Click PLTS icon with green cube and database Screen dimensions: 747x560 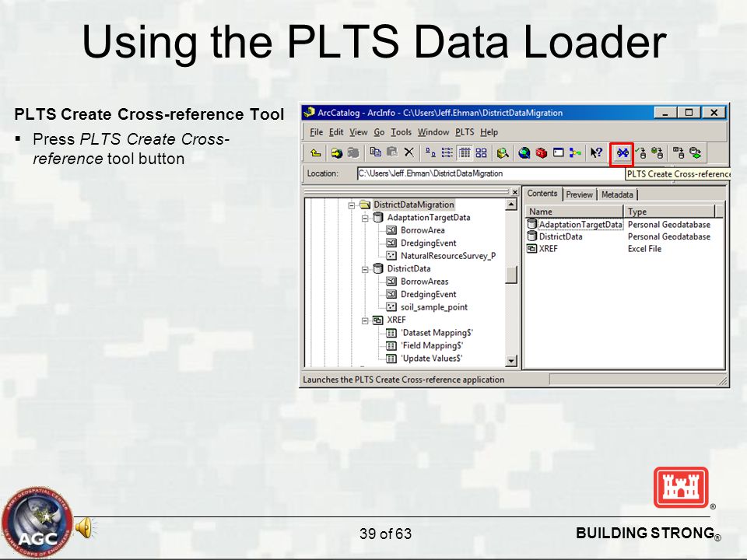pos(658,153)
